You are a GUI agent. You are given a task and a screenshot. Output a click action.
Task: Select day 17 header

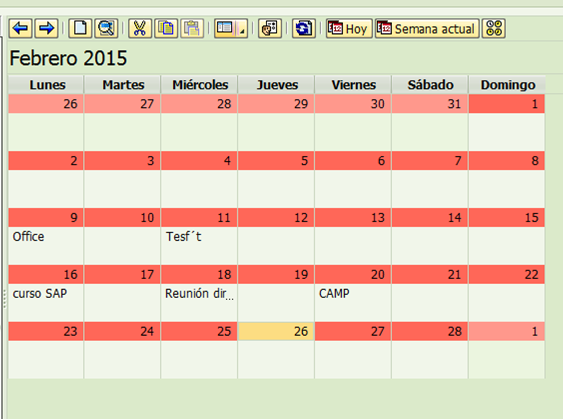(x=122, y=274)
